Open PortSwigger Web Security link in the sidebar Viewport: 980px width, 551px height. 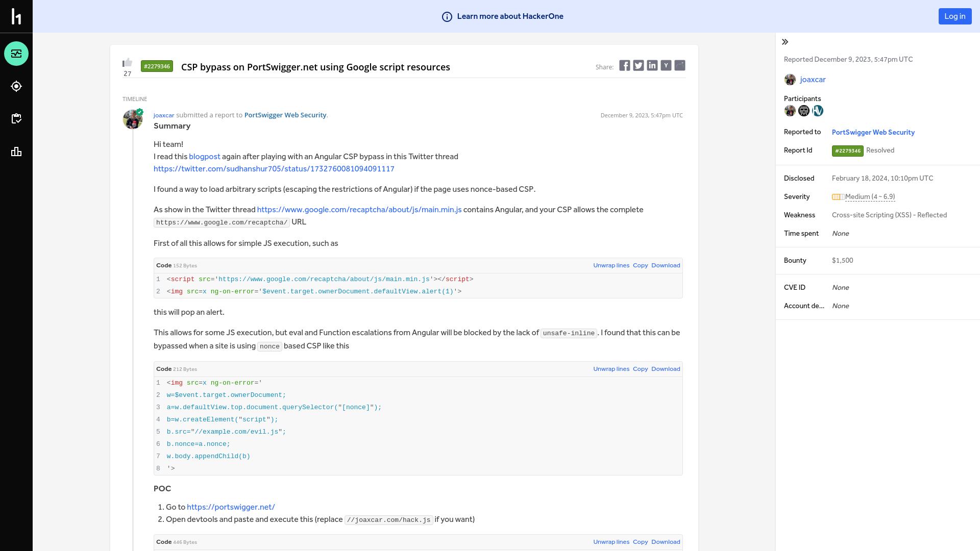point(873,132)
